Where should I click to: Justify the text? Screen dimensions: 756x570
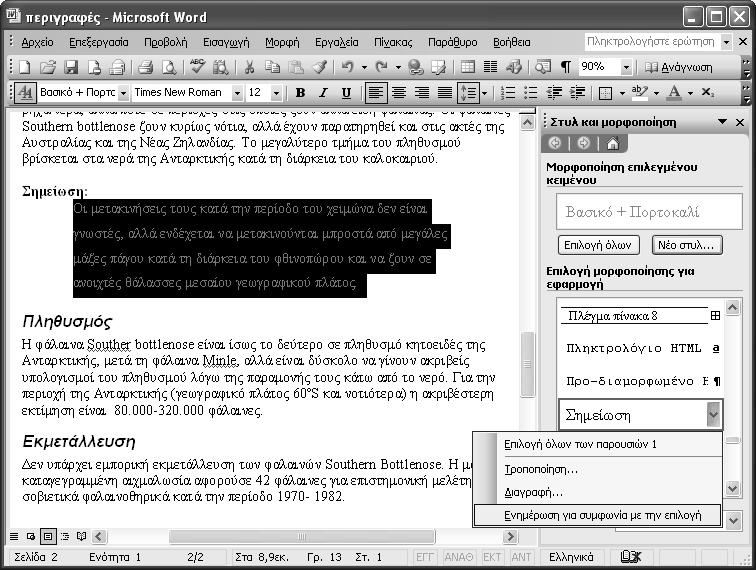pos(445,93)
